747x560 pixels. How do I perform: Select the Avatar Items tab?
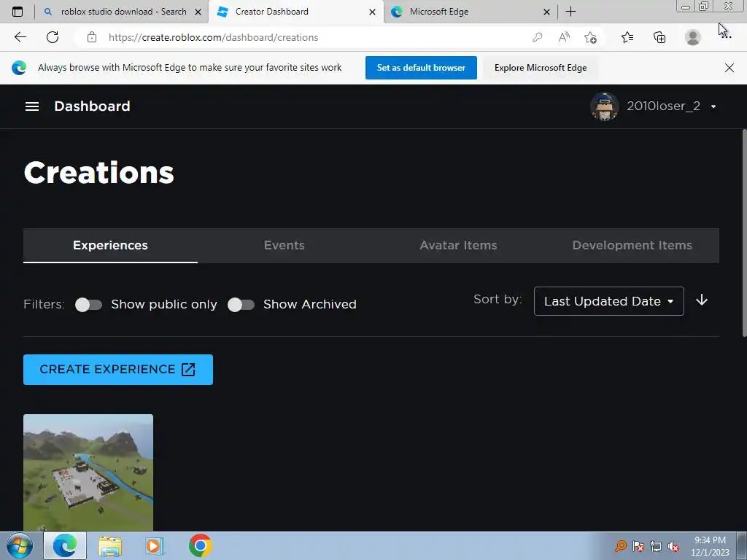coord(458,245)
